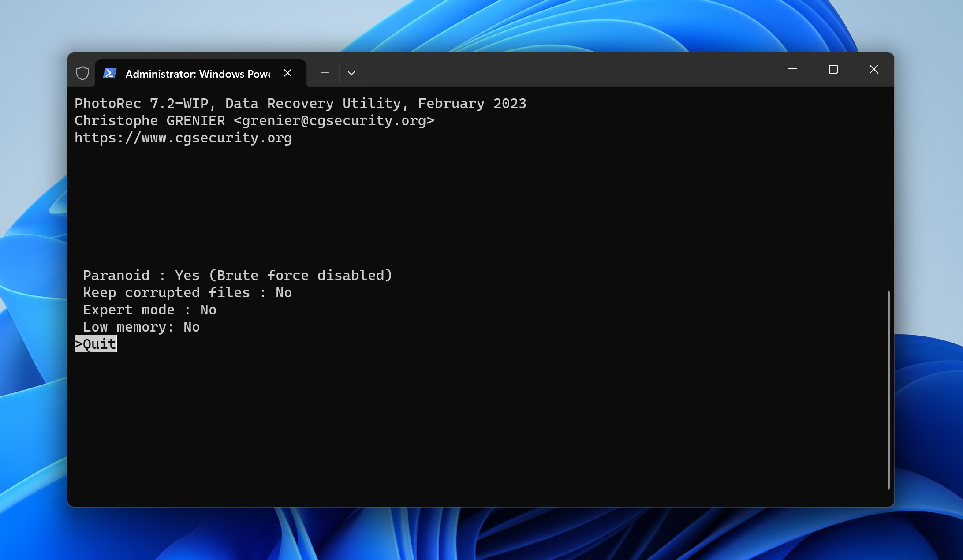The image size is (963, 560).
Task: Select the Expert mode : No line
Action: click(149, 310)
